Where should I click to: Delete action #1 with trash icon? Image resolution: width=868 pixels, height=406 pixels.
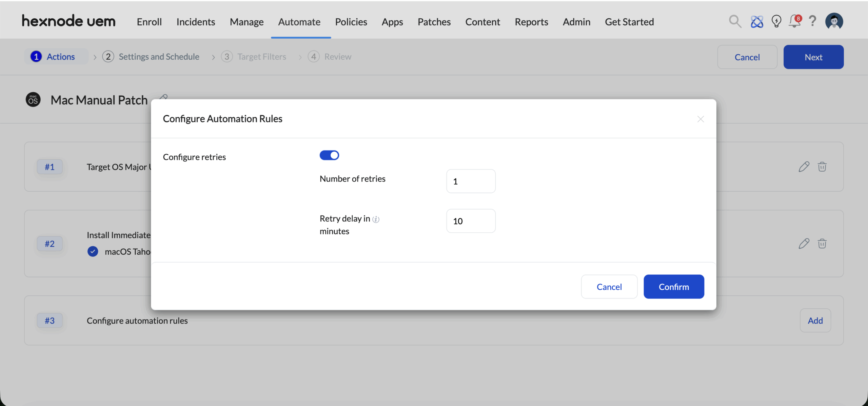822,167
